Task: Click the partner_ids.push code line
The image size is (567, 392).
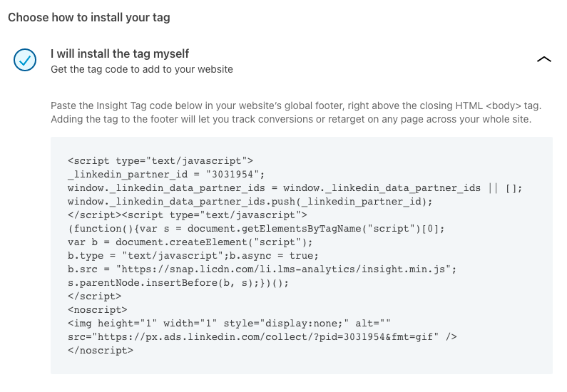Action: 250,202
